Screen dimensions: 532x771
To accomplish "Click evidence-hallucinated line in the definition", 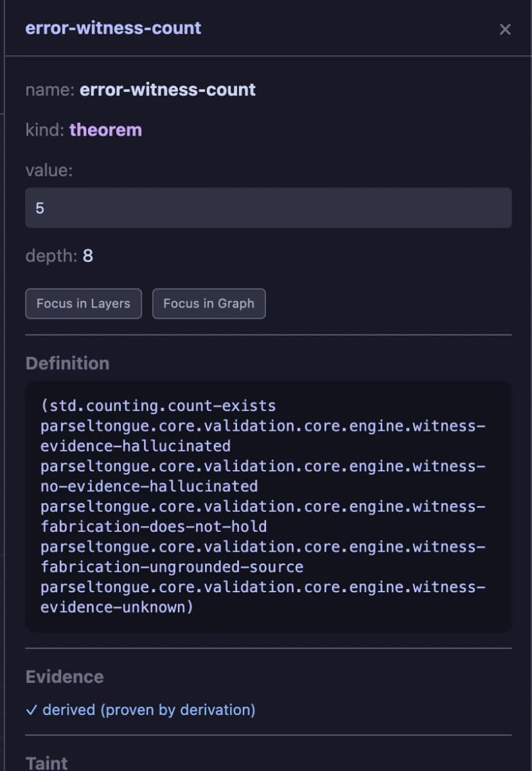I will 136,446.
